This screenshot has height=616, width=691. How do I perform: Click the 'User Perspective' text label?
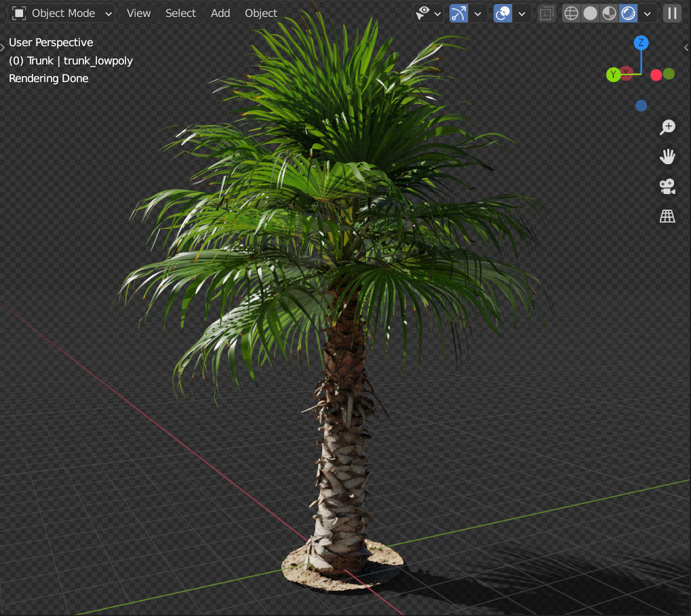point(51,42)
